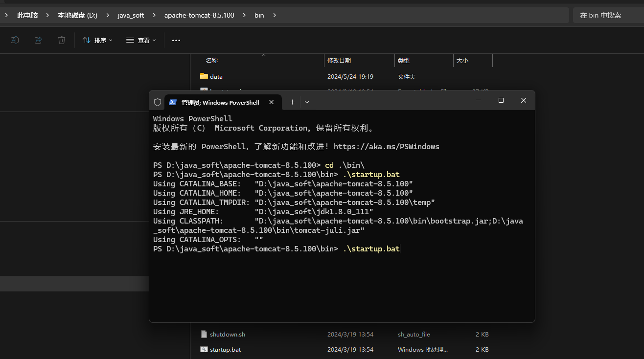Image resolution: width=644 pixels, height=359 pixels.
Task: Click the modified date of startup.bat
Action: tap(350, 350)
